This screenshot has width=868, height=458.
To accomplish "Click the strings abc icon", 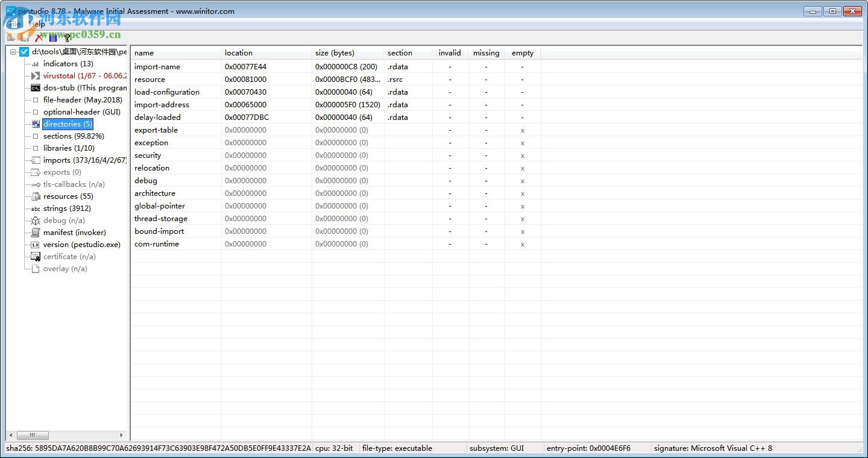I will pyautogui.click(x=35, y=209).
